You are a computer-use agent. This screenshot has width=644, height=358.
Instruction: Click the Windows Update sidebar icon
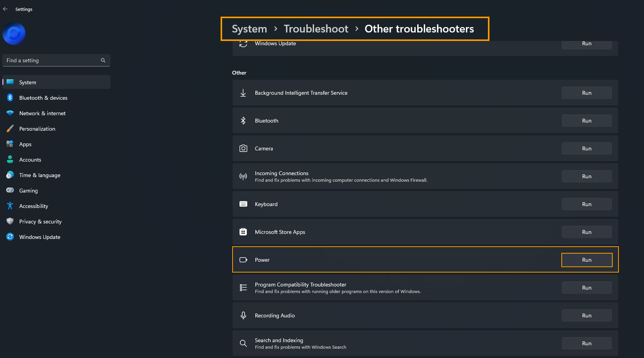pos(10,237)
